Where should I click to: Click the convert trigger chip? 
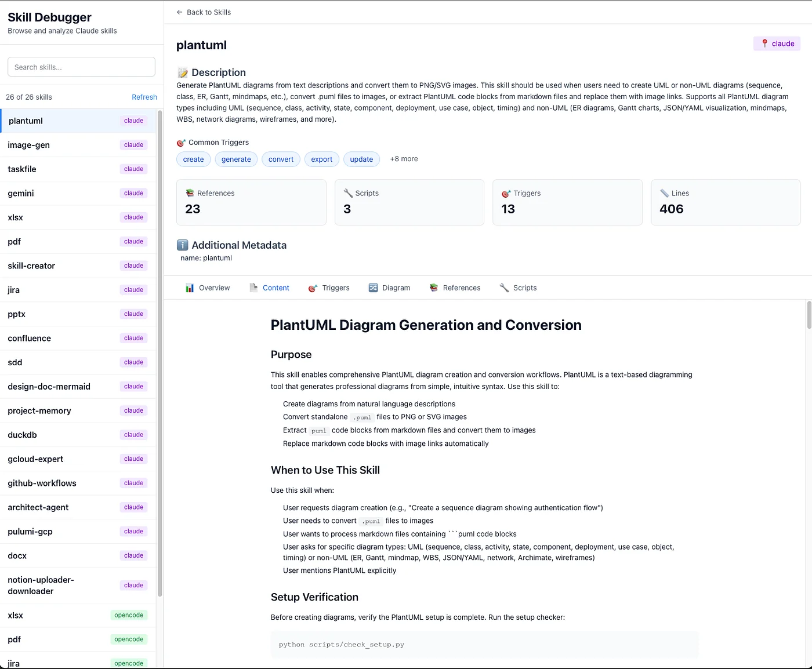tap(281, 159)
